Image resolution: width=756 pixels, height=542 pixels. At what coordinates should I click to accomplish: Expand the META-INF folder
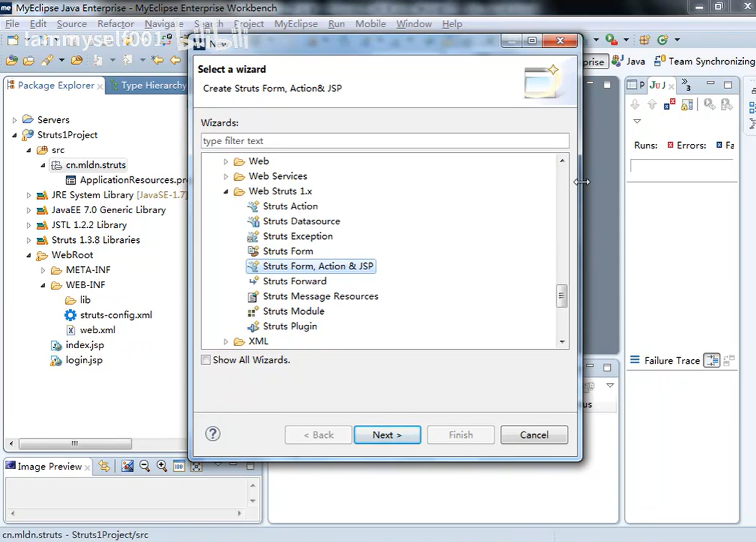click(x=43, y=270)
